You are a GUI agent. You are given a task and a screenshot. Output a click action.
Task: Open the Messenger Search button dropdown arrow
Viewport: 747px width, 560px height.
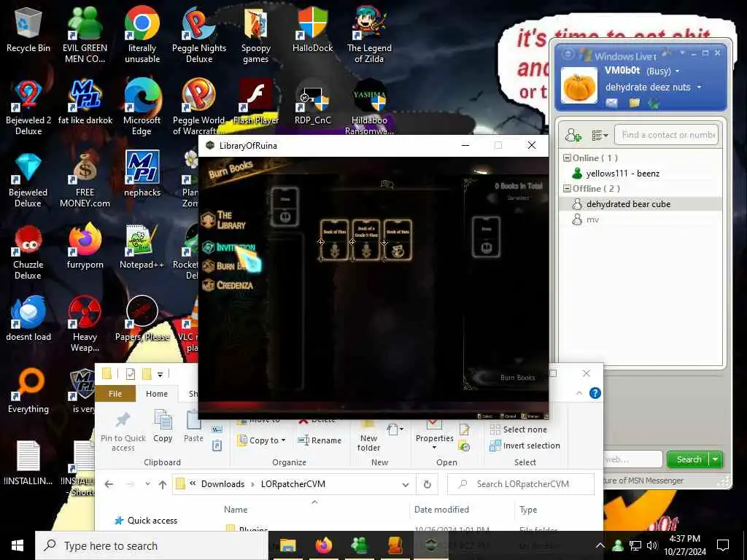[x=716, y=459]
